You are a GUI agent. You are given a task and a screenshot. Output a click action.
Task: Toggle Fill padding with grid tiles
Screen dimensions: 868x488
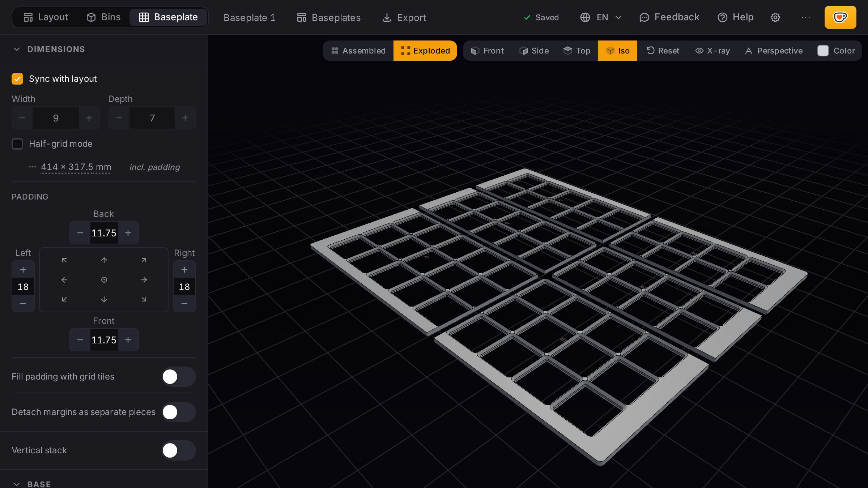pyautogui.click(x=179, y=377)
